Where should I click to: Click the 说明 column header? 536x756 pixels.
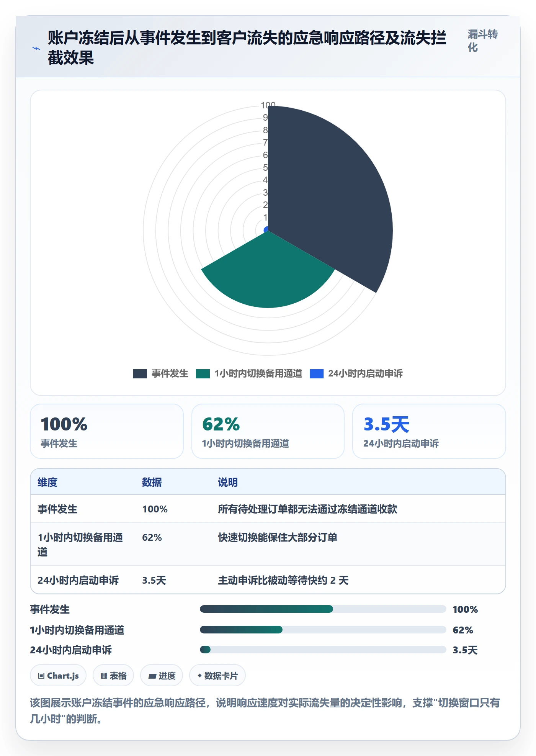tap(228, 482)
